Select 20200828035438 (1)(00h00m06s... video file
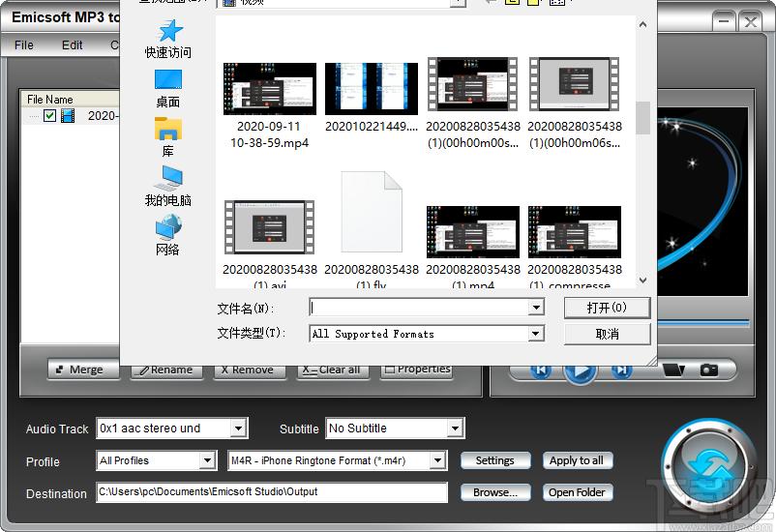 (574, 103)
